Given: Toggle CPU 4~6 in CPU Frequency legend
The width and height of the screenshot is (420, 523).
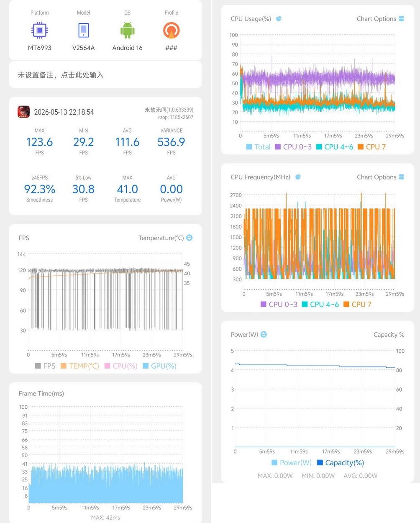Looking at the screenshot, I should [x=320, y=304].
